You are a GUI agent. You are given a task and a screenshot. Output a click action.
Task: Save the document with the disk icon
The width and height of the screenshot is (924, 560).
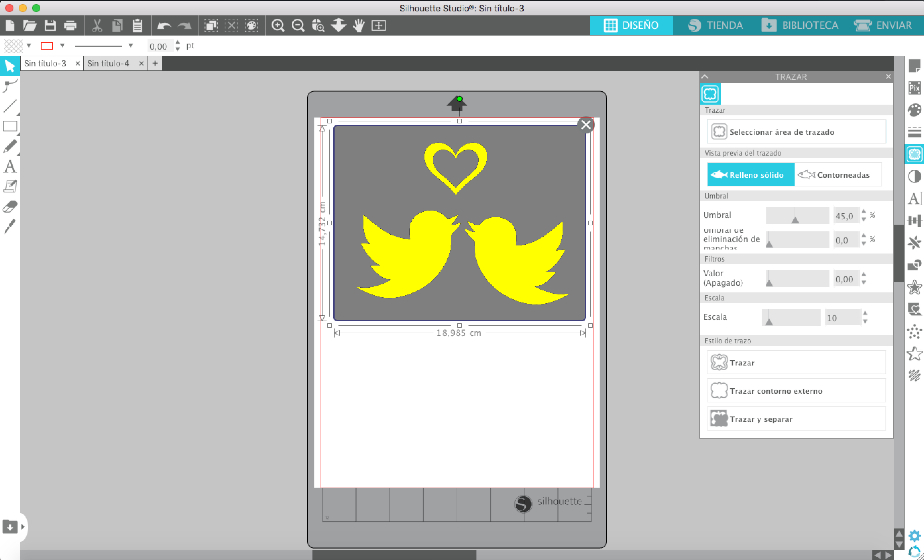coord(50,25)
